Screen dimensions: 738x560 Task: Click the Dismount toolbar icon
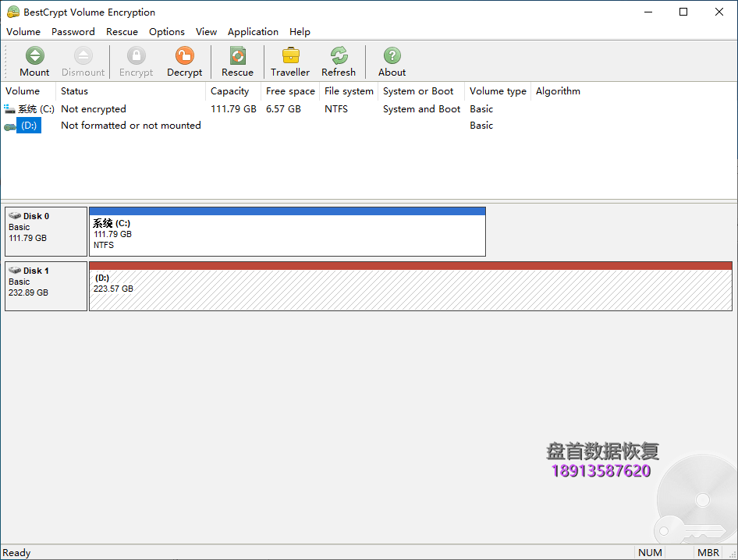tap(83, 55)
